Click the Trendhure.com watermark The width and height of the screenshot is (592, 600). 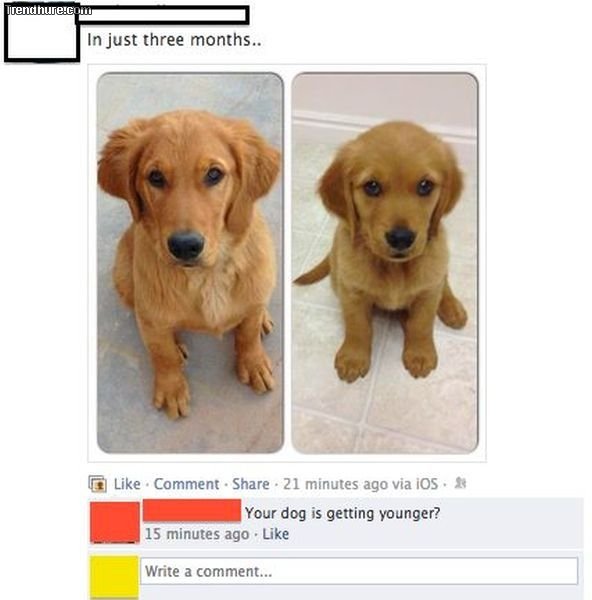pyautogui.click(x=49, y=10)
